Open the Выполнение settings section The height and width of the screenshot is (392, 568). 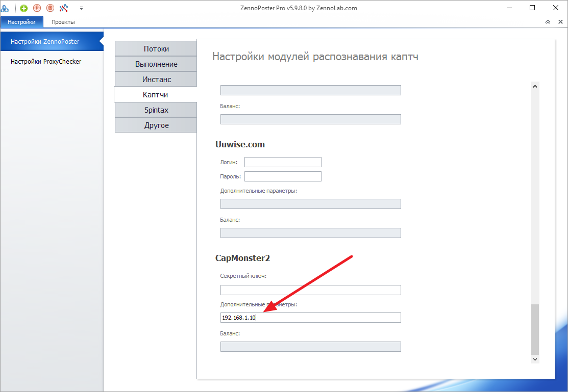click(x=156, y=64)
